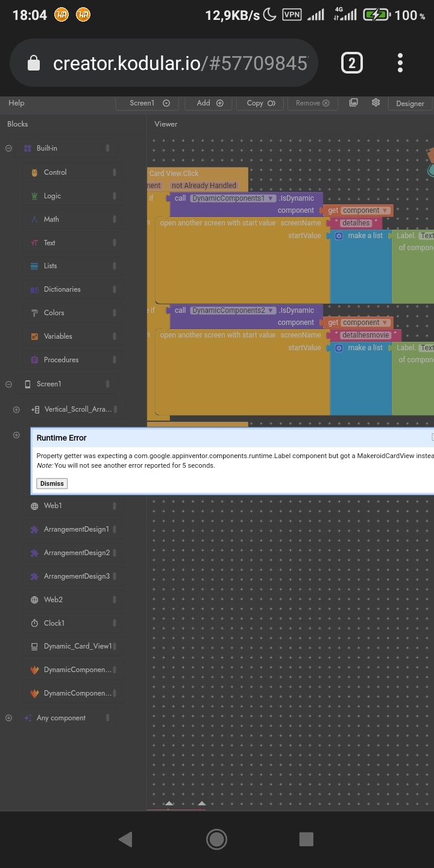Tap the Android recent apps button

pyautogui.click(x=306, y=839)
